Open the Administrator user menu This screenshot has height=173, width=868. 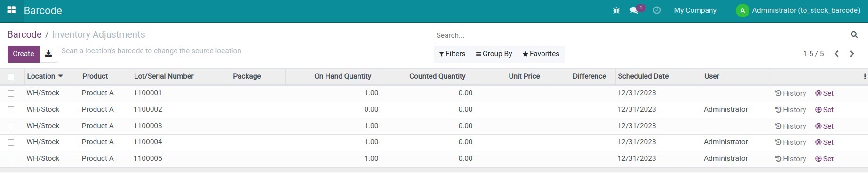click(x=798, y=10)
